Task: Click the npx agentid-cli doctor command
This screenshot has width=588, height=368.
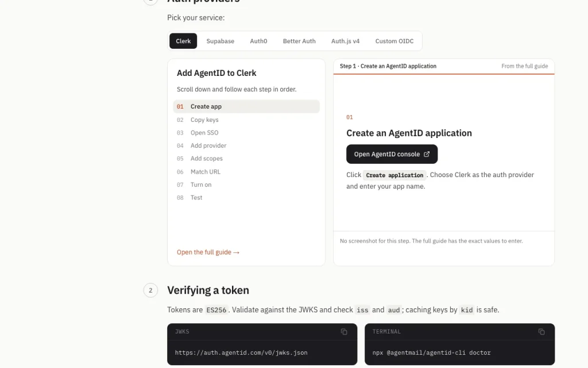Action: 431,352
